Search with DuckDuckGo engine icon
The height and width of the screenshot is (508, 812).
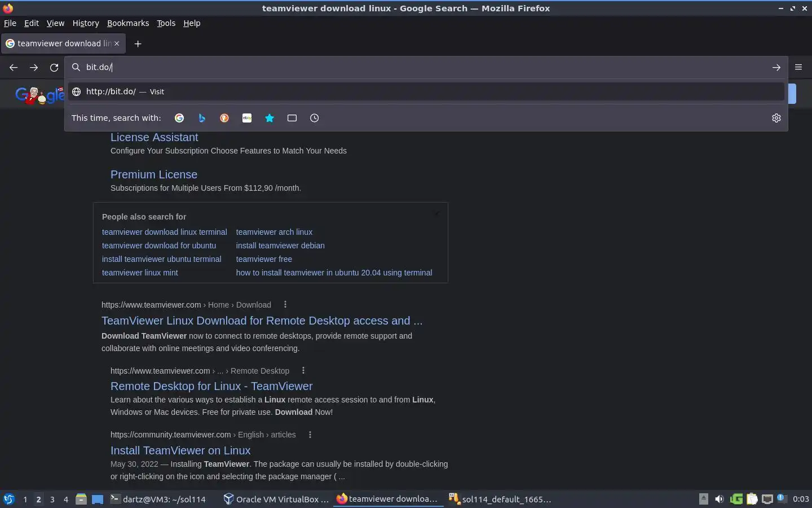[224, 118]
